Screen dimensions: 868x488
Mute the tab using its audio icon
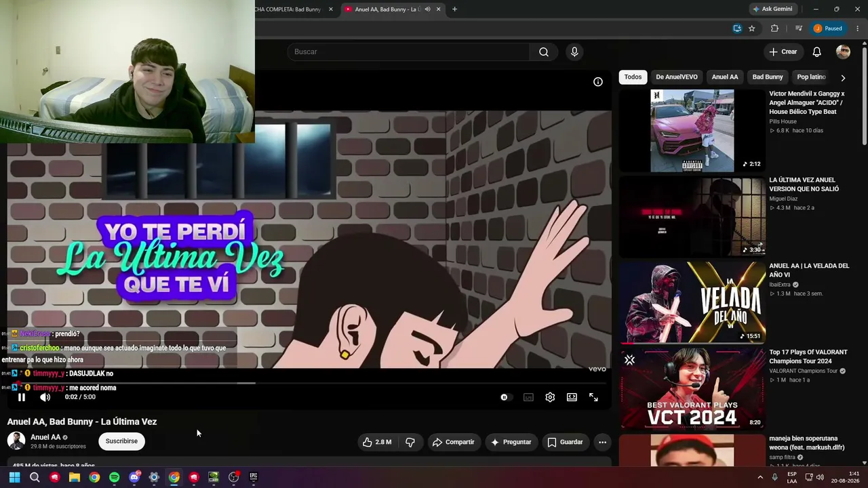[427, 9]
